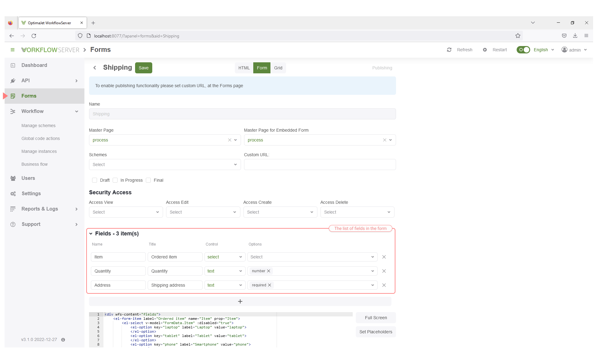Bookmark page with star icon

pos(518,36)
